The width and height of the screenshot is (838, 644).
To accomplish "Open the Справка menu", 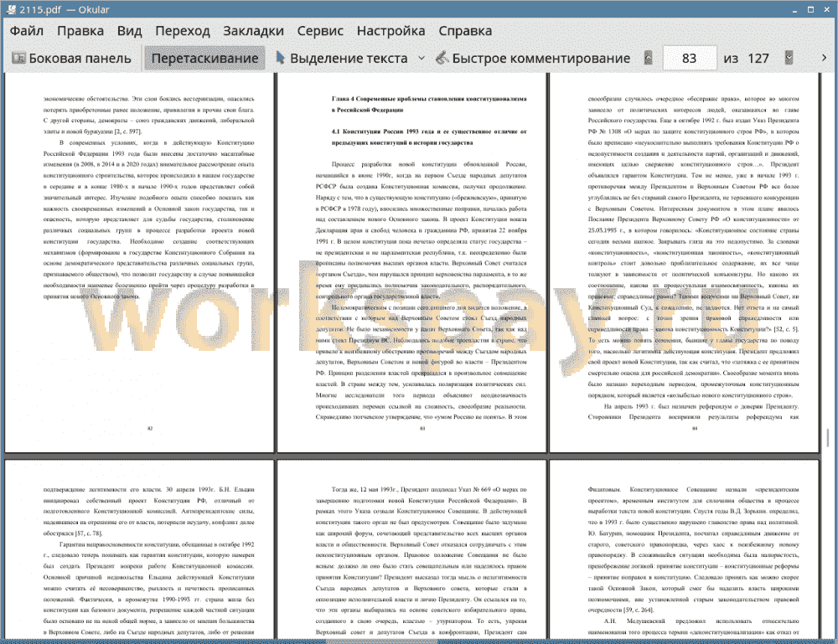I will pyautogui.click(x=465, y=31).
